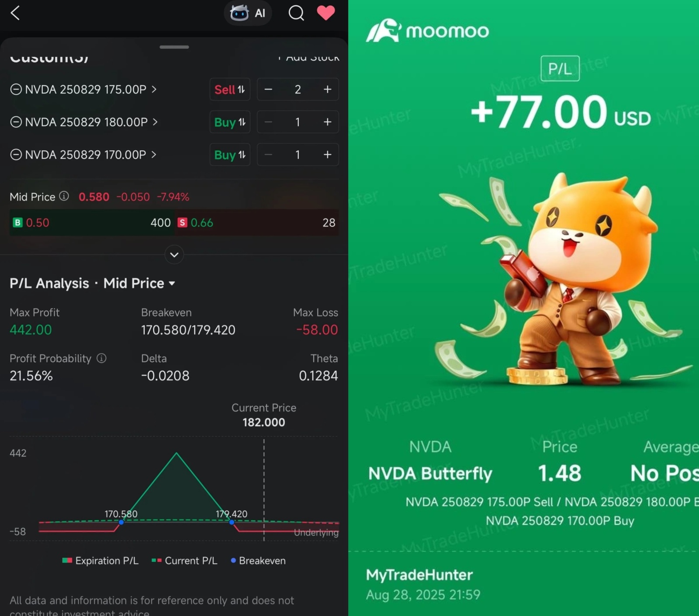Tap the Profit Probability info icon

101,358
